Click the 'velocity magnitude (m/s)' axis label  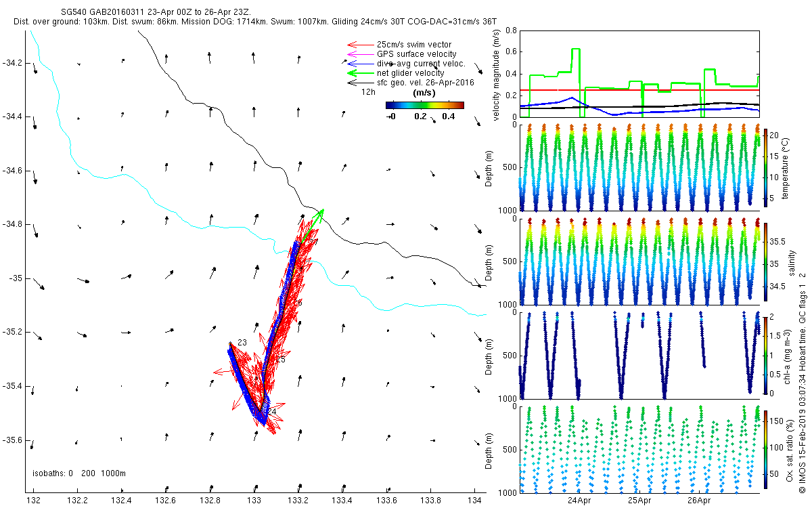point(497,74)
